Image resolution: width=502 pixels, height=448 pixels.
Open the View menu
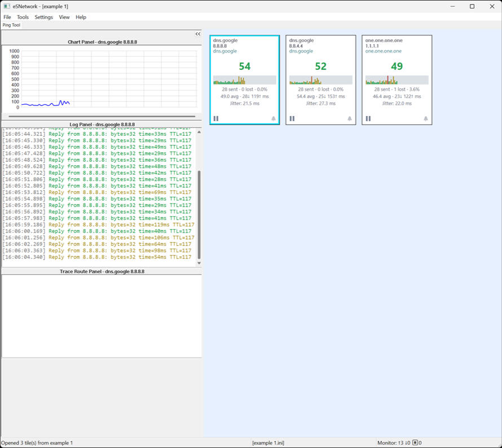pos(64,17)
